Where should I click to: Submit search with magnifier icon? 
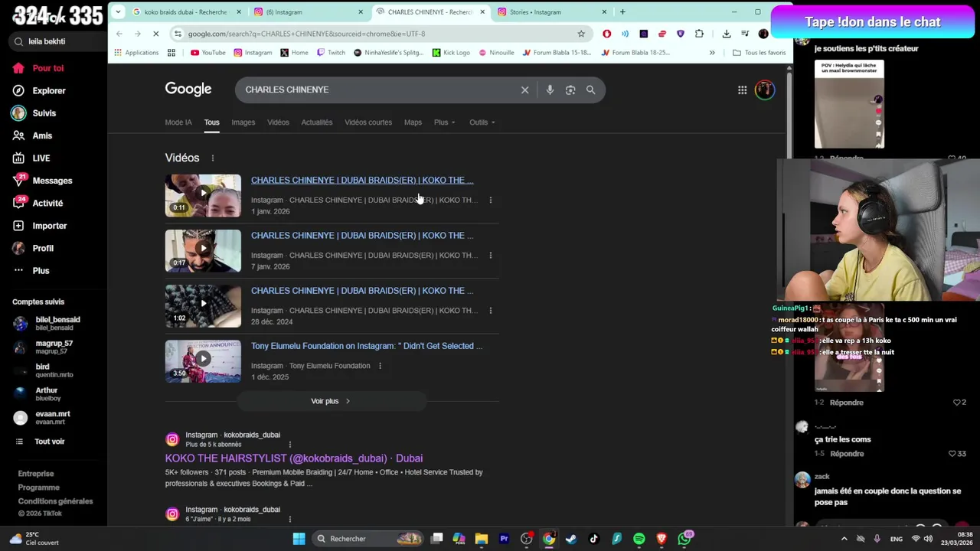pyautogui.click(x=590, y=90)
